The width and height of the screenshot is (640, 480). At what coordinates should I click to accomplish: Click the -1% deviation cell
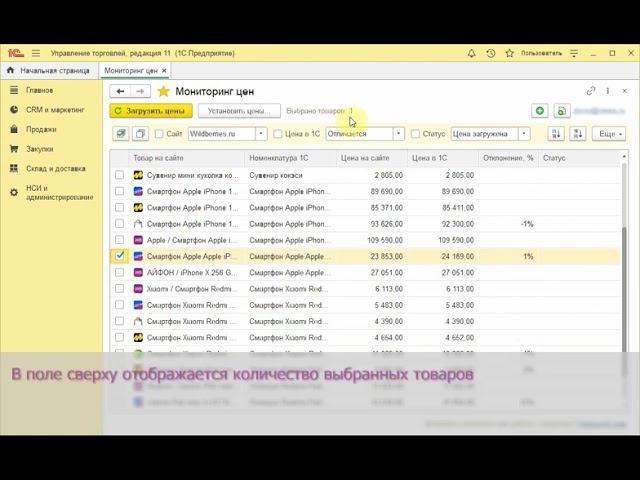(x=508, y=224)
